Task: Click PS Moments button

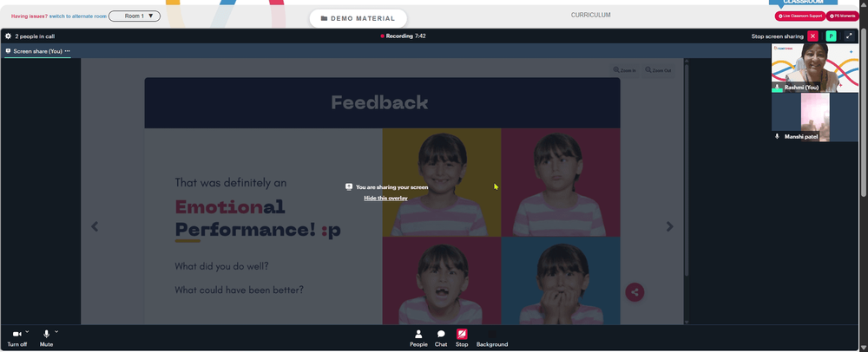Action: (843, 16)
